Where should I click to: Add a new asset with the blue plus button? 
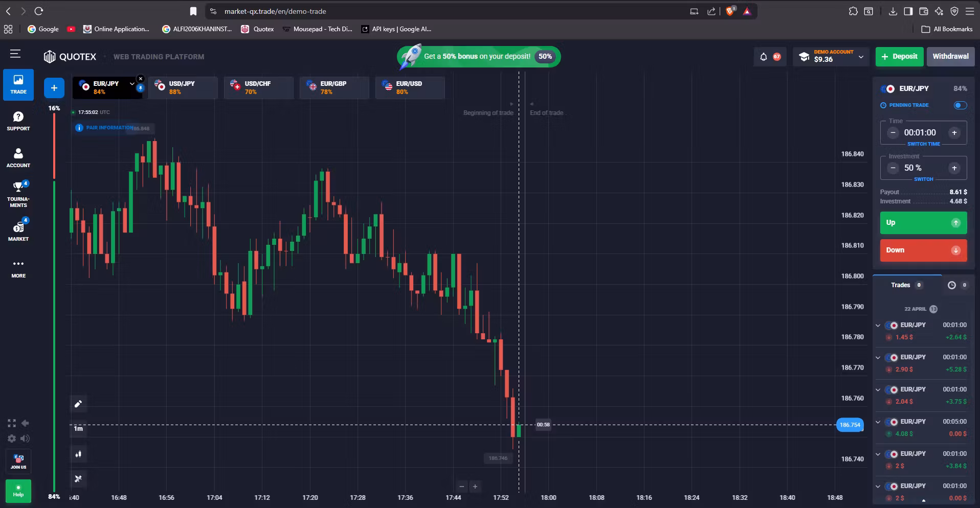click(54, 88)
